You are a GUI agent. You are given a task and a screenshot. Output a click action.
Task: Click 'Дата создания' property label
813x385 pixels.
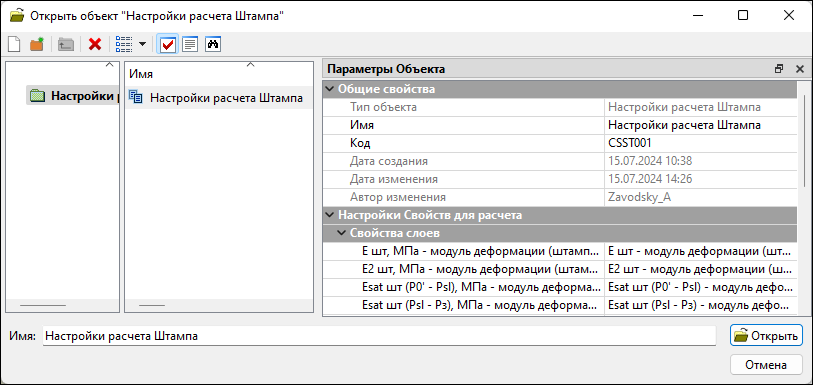point(389,161)
